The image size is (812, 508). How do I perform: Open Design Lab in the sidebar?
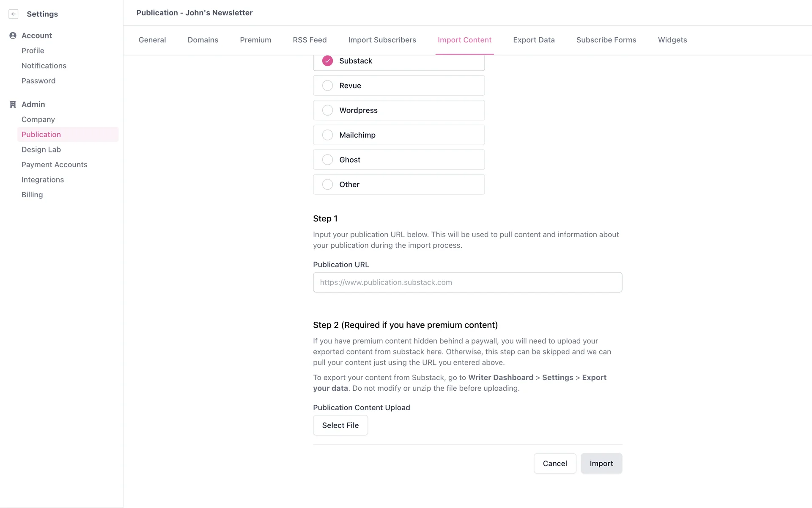[41, 149]
